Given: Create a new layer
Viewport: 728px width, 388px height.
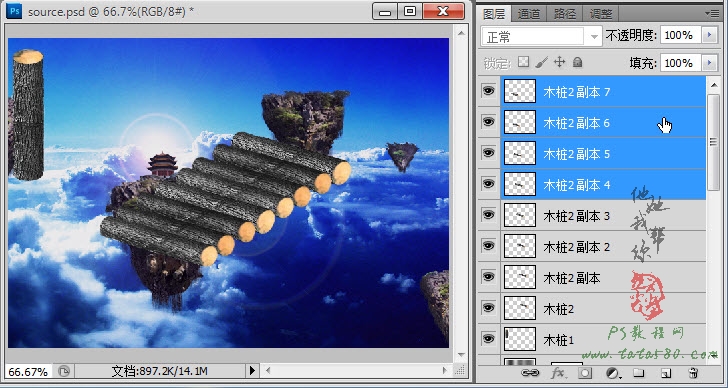Looking at the screenshot, I should pyautogui.click(x=666, y=373).
